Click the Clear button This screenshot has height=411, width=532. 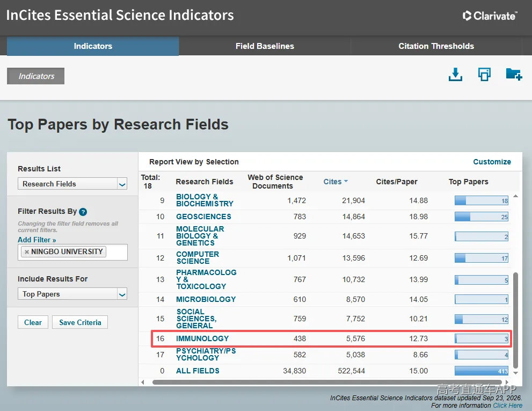pyautogui.click(x=33, y=322)
